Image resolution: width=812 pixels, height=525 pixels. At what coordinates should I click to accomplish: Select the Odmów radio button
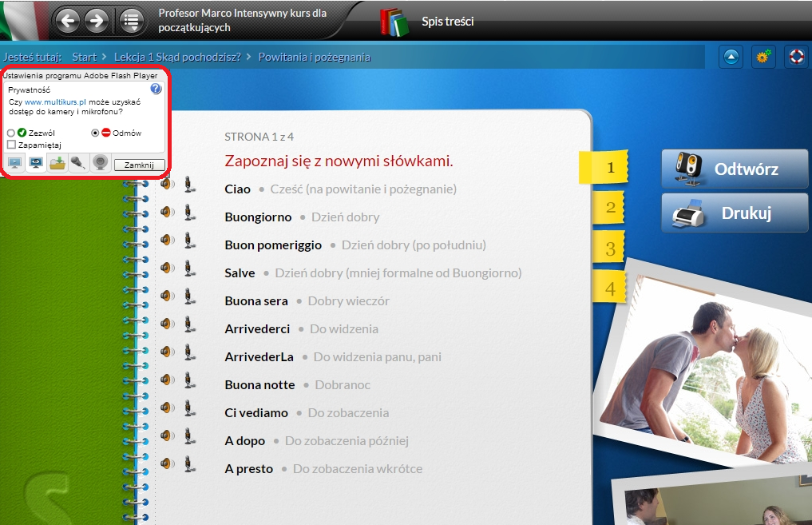[x=95, y=133]
